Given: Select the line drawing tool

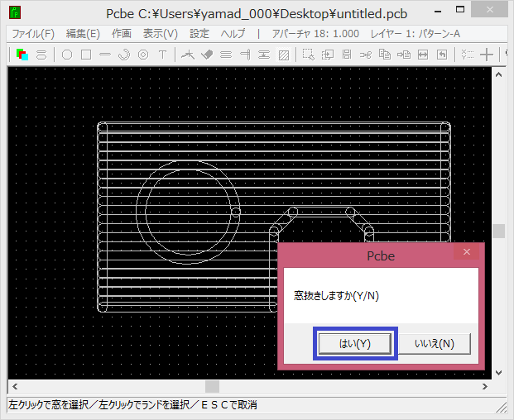Looking at the screenshot, I should click(x=105, y=55).
